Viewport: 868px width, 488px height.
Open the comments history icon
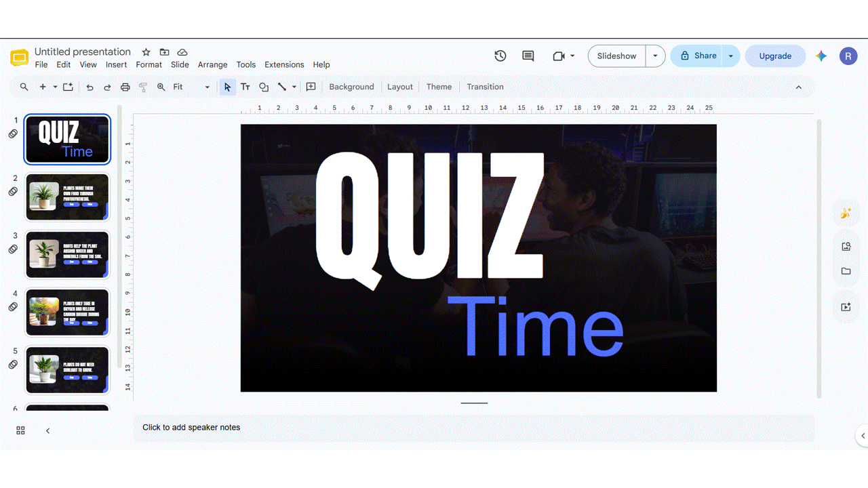(528, 56)
